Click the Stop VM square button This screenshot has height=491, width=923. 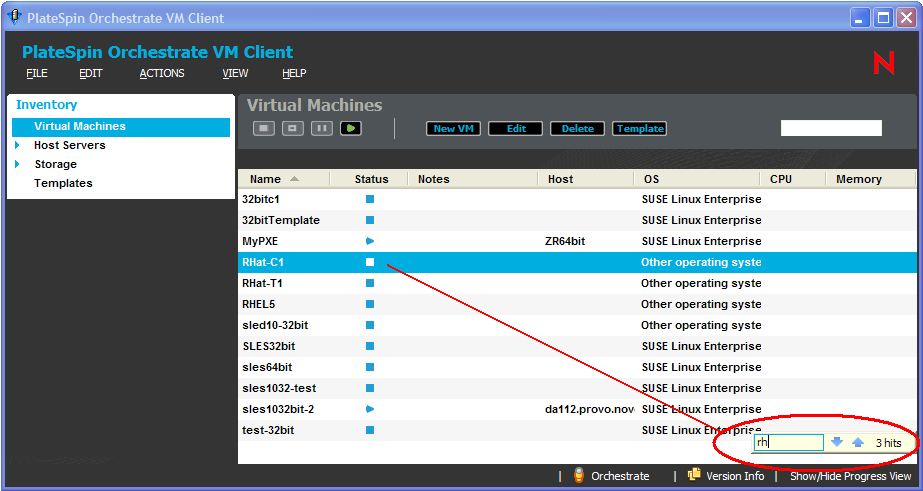[264, 128]
